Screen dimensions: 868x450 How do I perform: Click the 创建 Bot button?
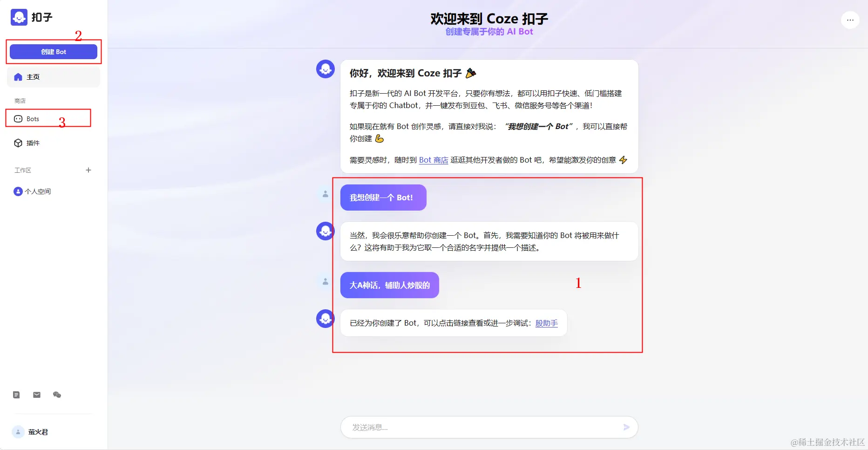coord(54,52)
